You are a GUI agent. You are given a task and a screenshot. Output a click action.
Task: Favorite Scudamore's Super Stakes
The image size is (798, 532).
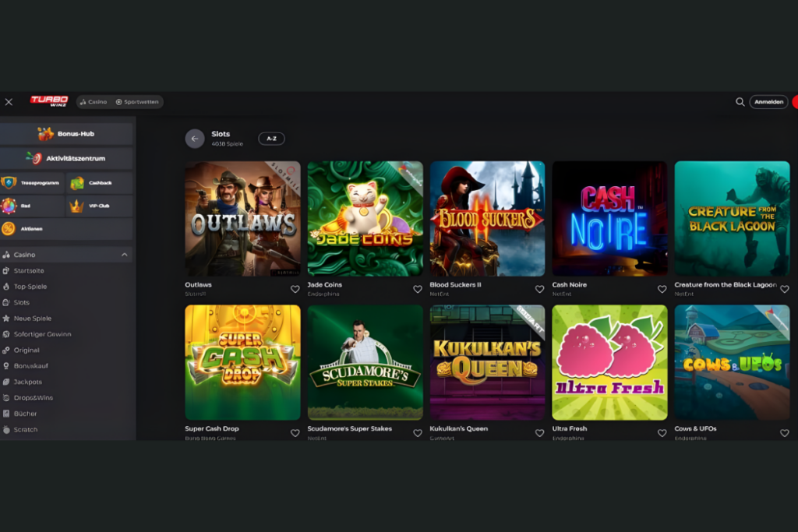418,433
